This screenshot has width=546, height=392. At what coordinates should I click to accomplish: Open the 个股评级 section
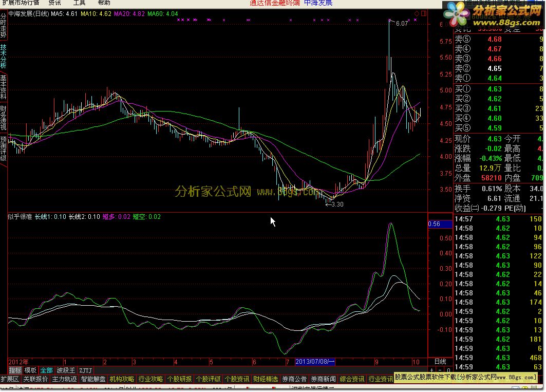(x=208, y=379)
